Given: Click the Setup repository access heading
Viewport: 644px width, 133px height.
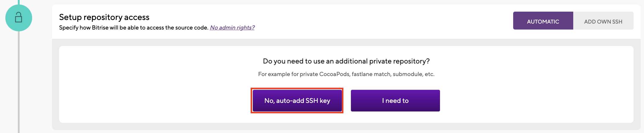Looking at the screenshot, I should point(104,17).
